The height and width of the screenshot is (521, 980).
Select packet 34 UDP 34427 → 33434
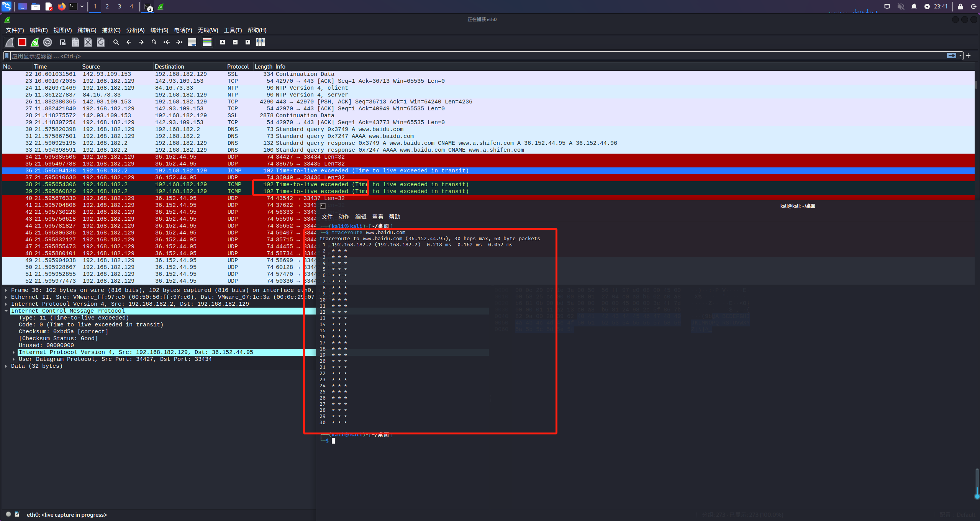(x=488, y=157)
